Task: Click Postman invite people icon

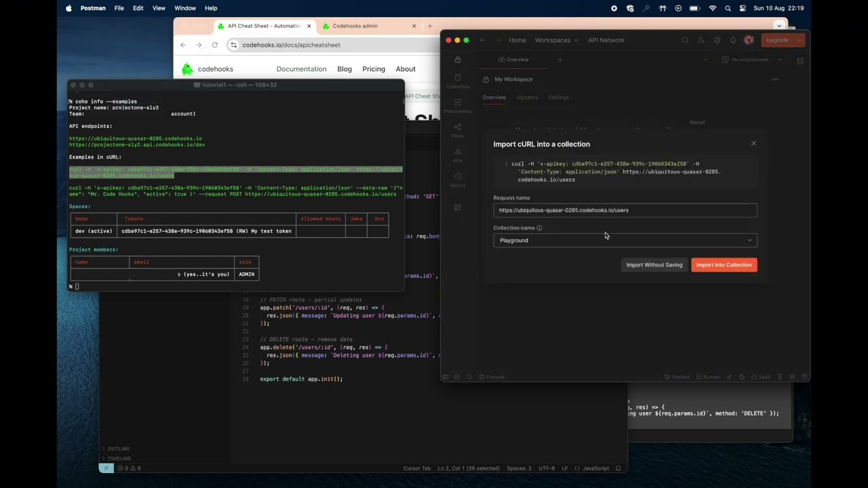Action: (x=701, y=40)
